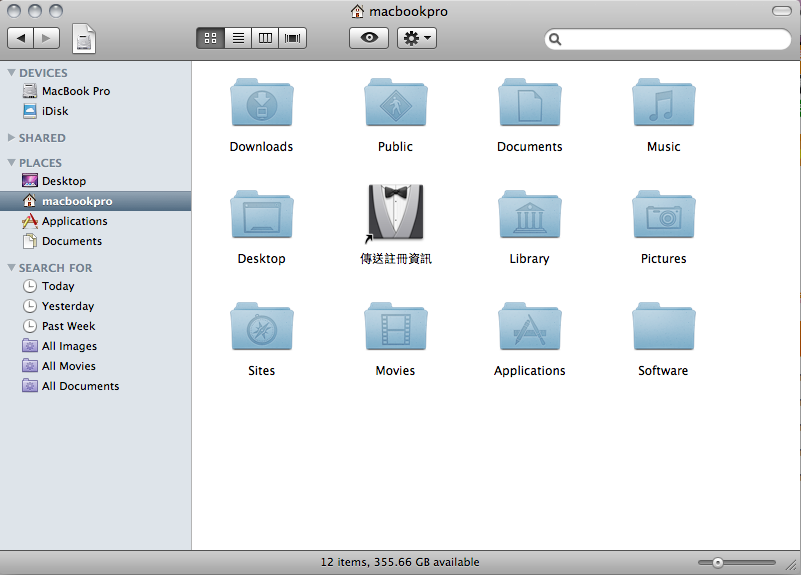
Task: Collapse the SEARCH FOR section triangle
Action: (x=11, y=268)
